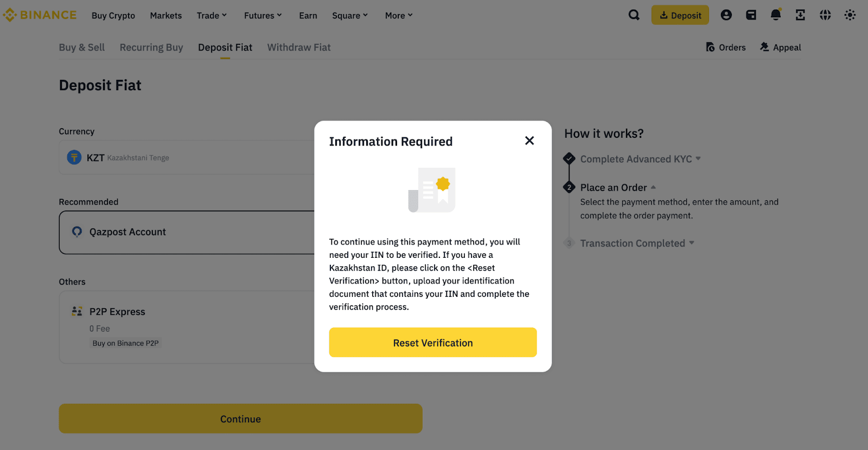Screen dimensions: 868x450
Task: Open the Futures dropdown menu
Action: point(263,16)
